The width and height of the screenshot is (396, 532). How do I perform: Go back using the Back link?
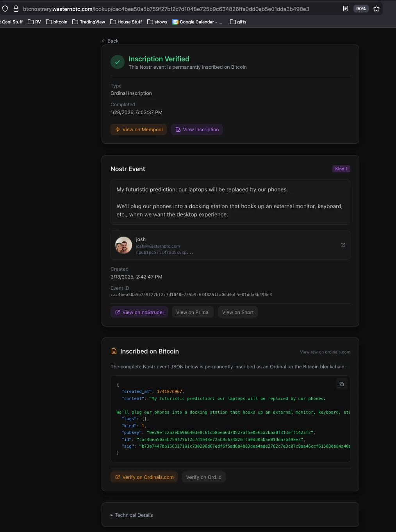click(110, 41)
